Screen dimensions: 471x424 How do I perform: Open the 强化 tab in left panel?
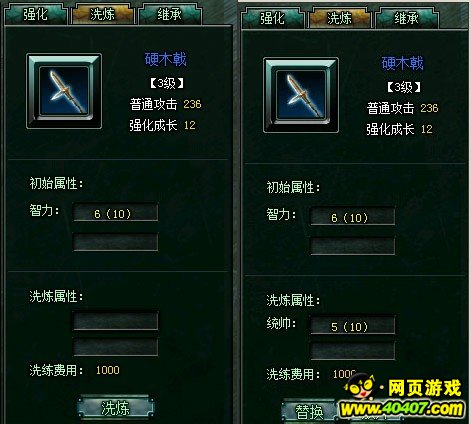(x=36, y=14)
